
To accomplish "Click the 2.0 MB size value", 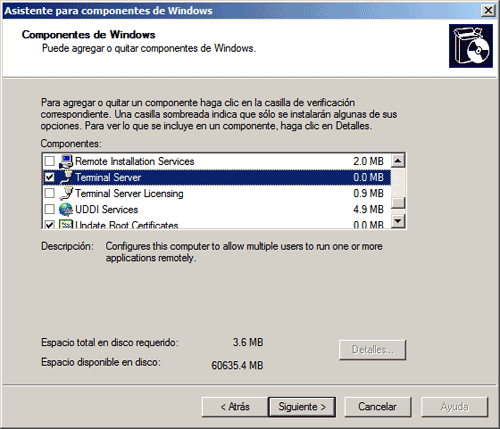I will [368, 161].
